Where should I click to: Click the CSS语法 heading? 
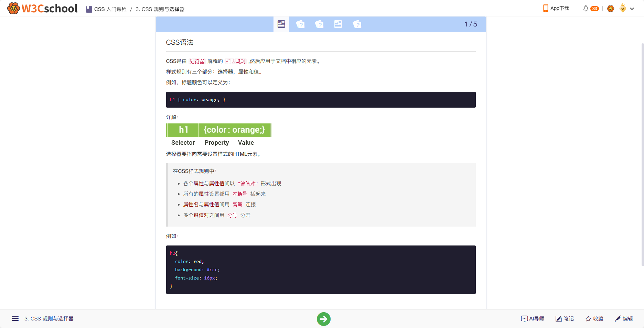pos(180,42)
